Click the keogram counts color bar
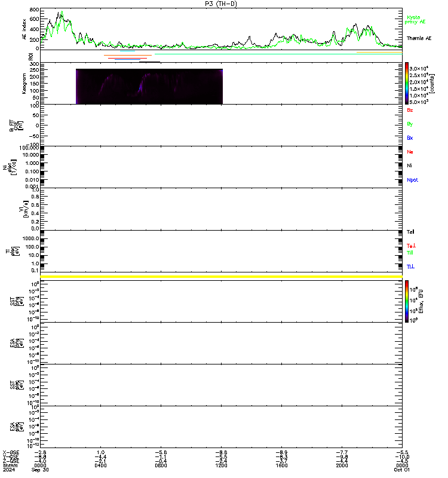The image size is (448, 478). [407, 83]
